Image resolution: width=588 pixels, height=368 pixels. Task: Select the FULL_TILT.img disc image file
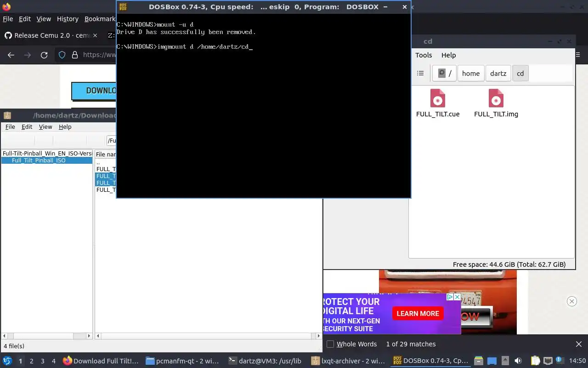tap(496, 103)
